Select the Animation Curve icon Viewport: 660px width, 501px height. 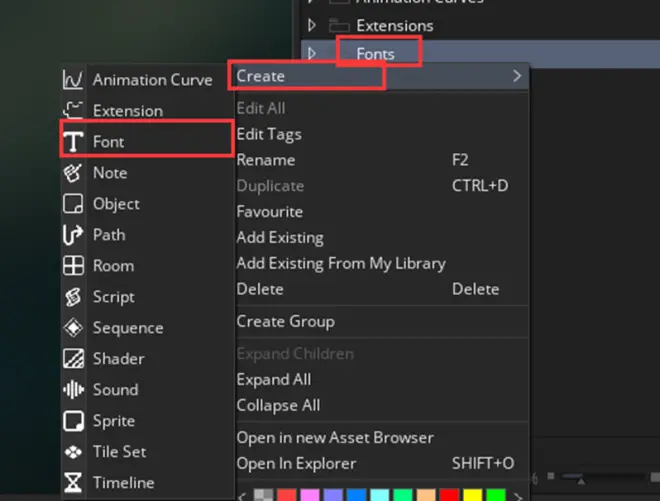click(73, 80)
